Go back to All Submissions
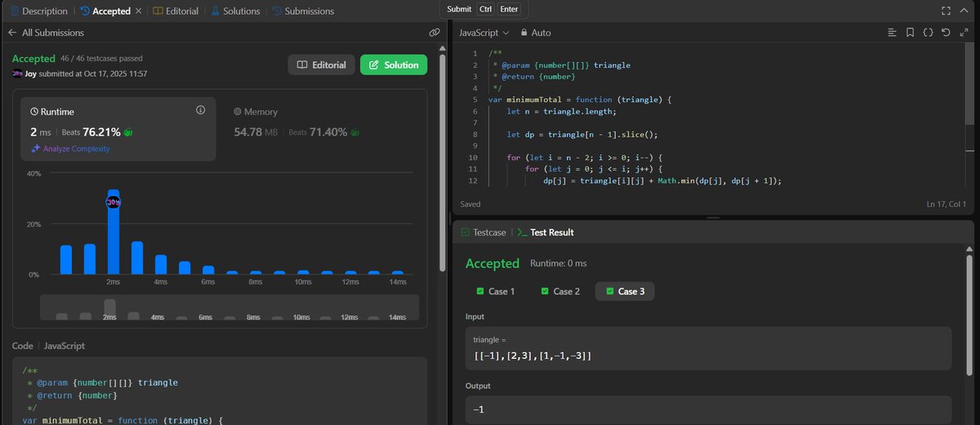The image size is (980, 425). click(46, 33)
